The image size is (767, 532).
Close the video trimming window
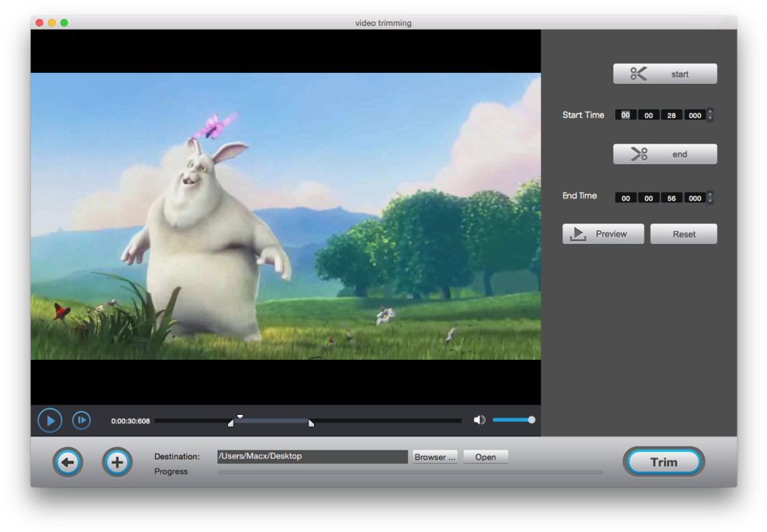click(x=40, y=22)
